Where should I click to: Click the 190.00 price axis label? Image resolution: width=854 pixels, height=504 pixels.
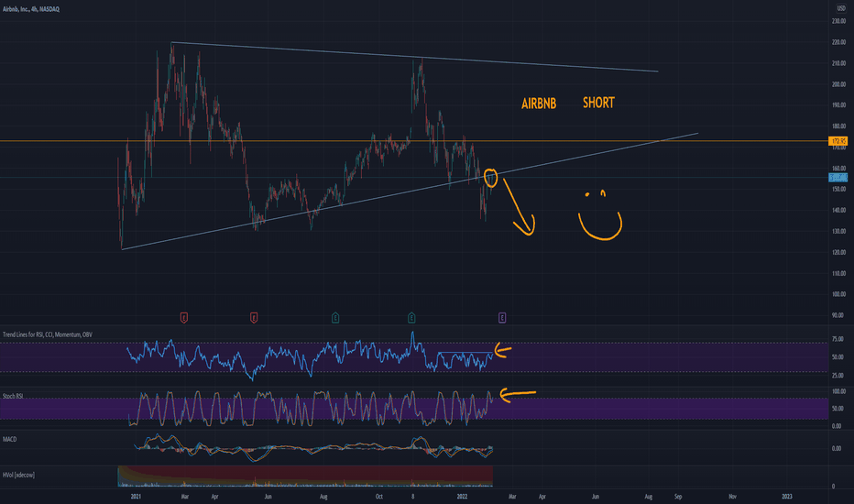(x=838, y=105)
